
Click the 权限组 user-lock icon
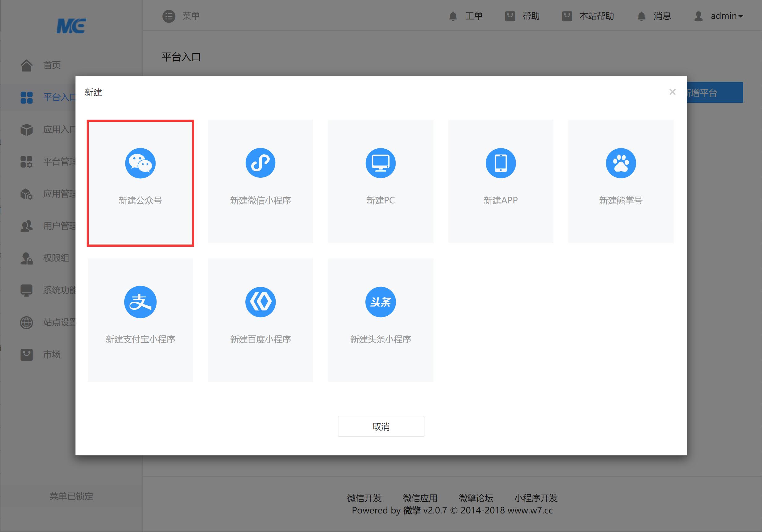pyautogui.click(x=27, y=258)
